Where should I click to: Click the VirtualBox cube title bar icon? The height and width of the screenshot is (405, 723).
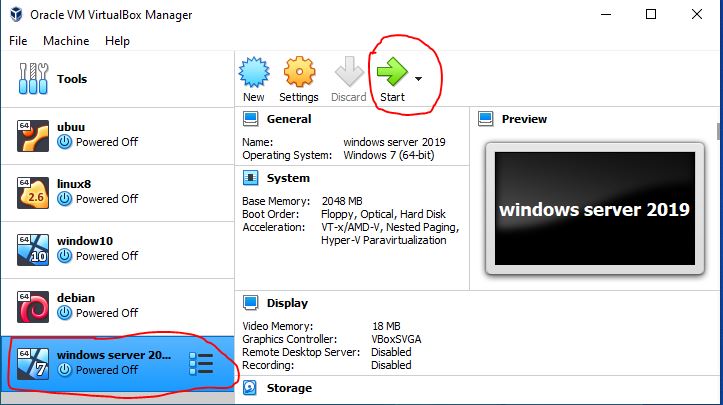(x=16, y=14)
